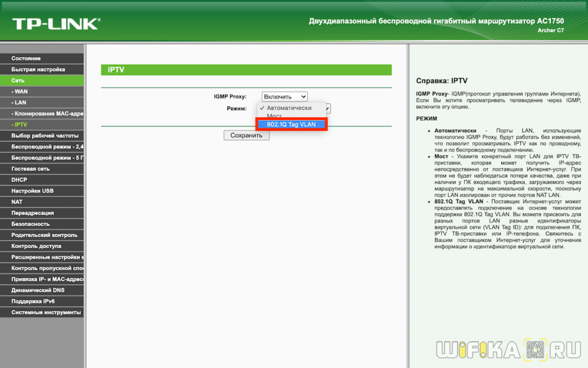The height and width of the screenshot is (368, 588).
Task: Click the РЕЖИМ help subheading
Action: point(427,118)
